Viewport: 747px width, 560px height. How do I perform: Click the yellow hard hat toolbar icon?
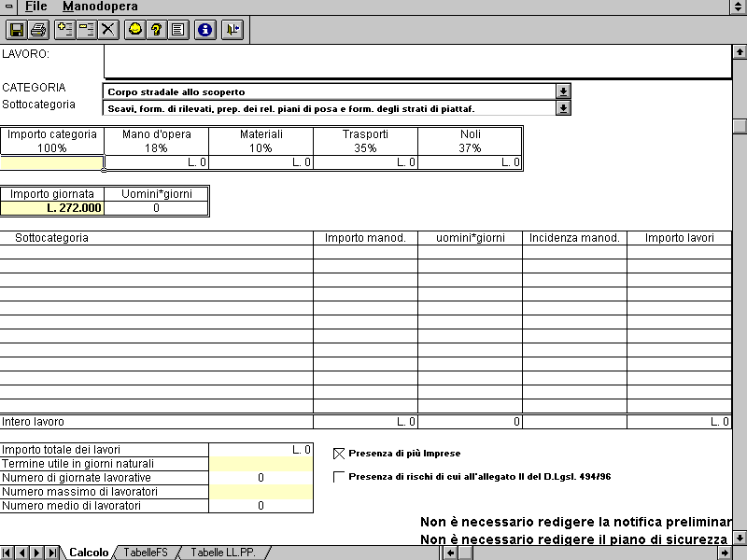pyautogui.click(x=135, y=30)
